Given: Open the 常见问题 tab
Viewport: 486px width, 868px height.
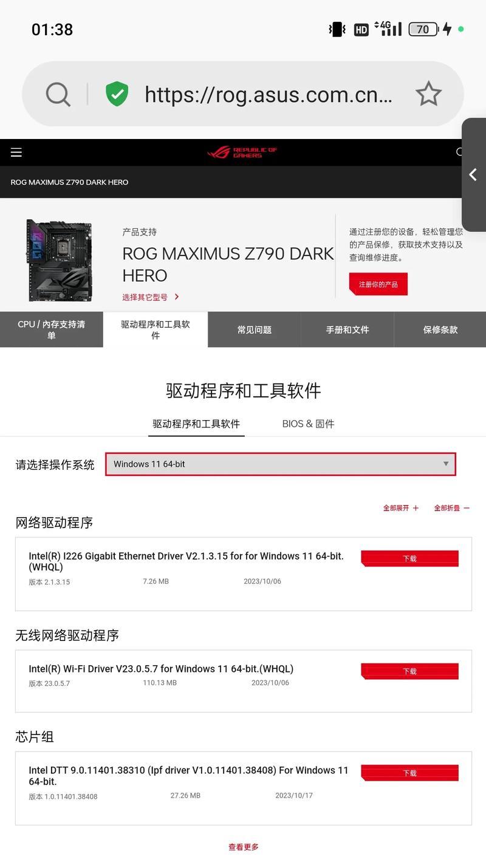Looking at the screenshot, I should (x=255, y=330).
